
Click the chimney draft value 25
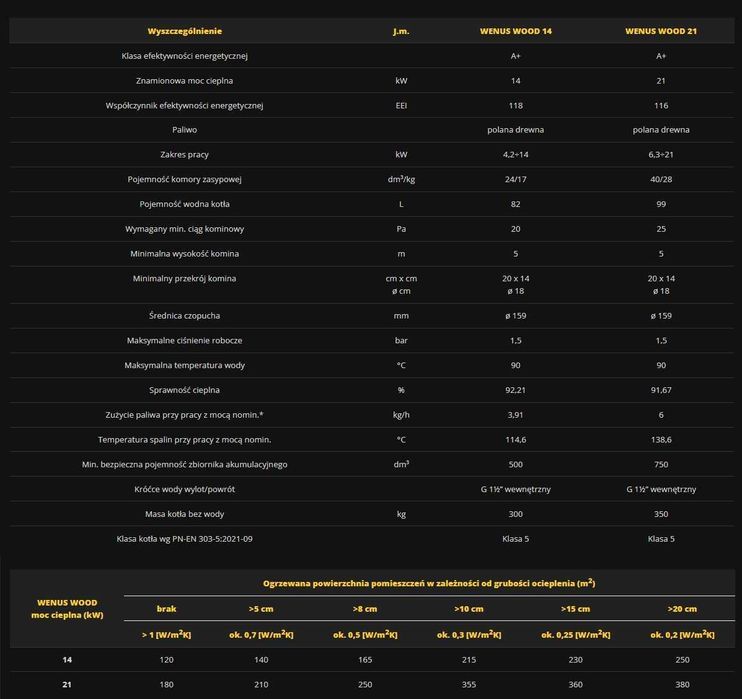(x=661, y=229)
